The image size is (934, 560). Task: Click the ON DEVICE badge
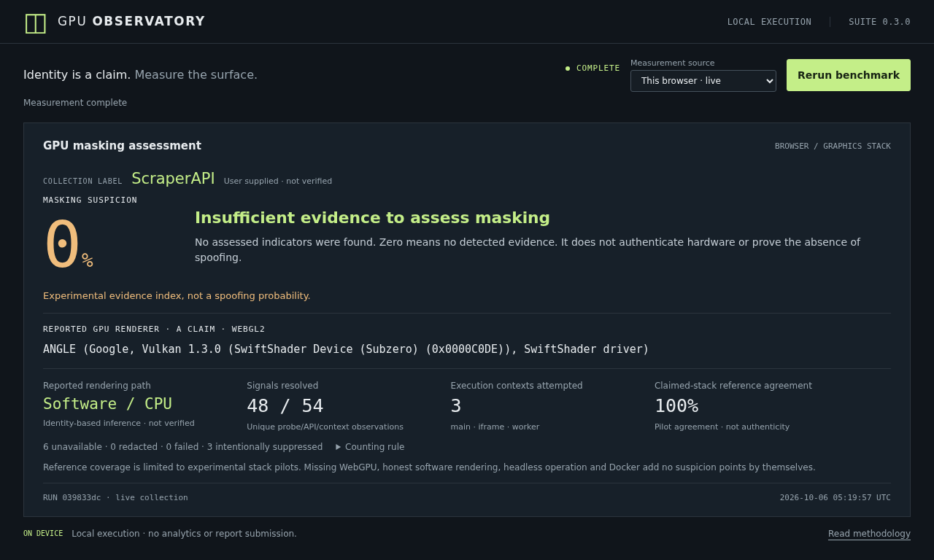pos(43,534)
